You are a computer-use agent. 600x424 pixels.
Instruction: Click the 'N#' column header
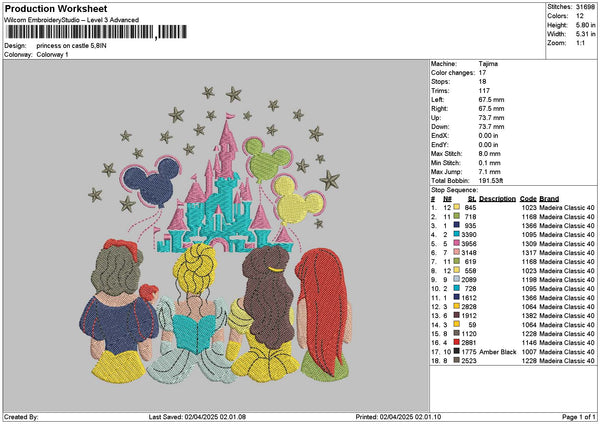pyautogui.click(x=447, y=199)
